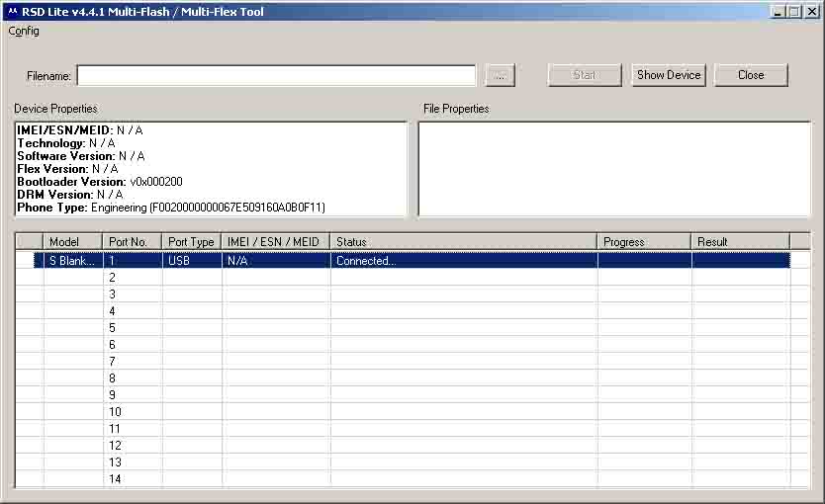Select port number 6 row
The height and width of the screenshot is (504, 825).
coord(412,345)
